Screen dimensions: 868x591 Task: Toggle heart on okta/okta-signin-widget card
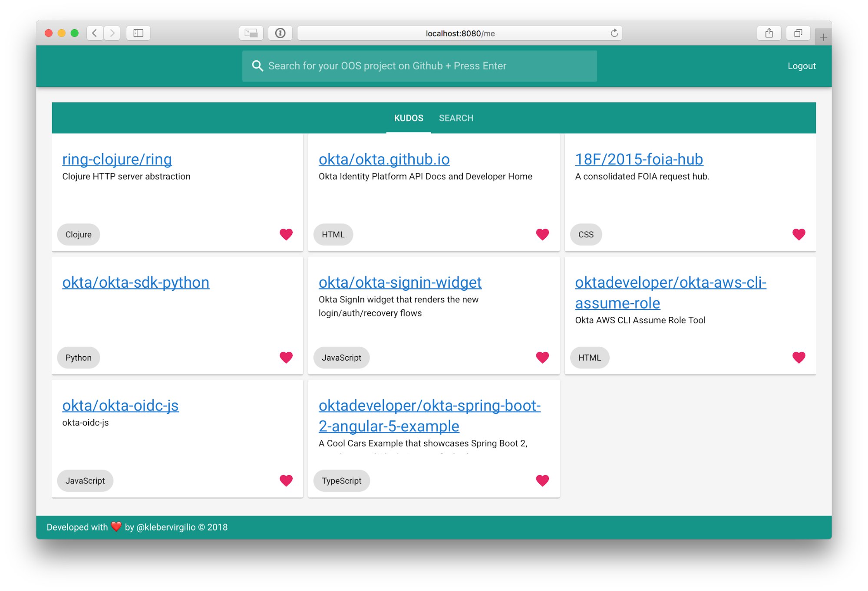point(542,358)
